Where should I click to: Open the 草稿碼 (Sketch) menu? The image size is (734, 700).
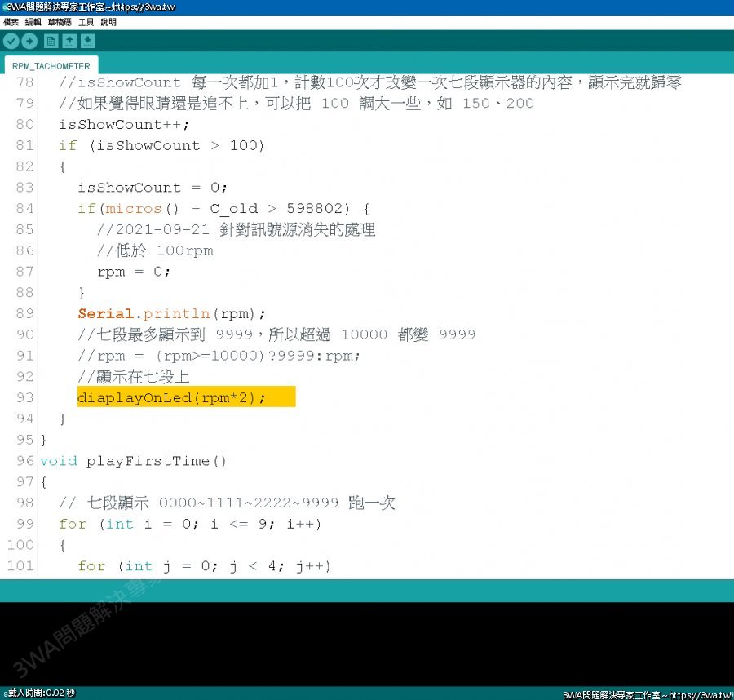pyautogui.click(x=60, y=22)
